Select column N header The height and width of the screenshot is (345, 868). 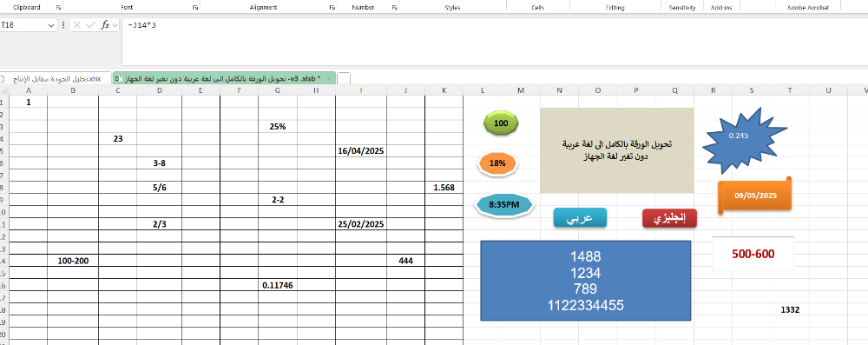[559, 90]
